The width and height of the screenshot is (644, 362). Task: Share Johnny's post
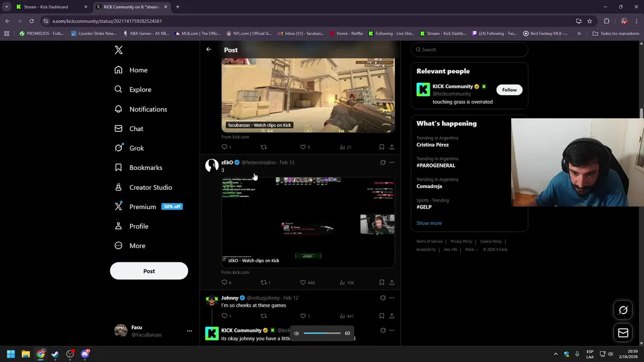[392, 316]
